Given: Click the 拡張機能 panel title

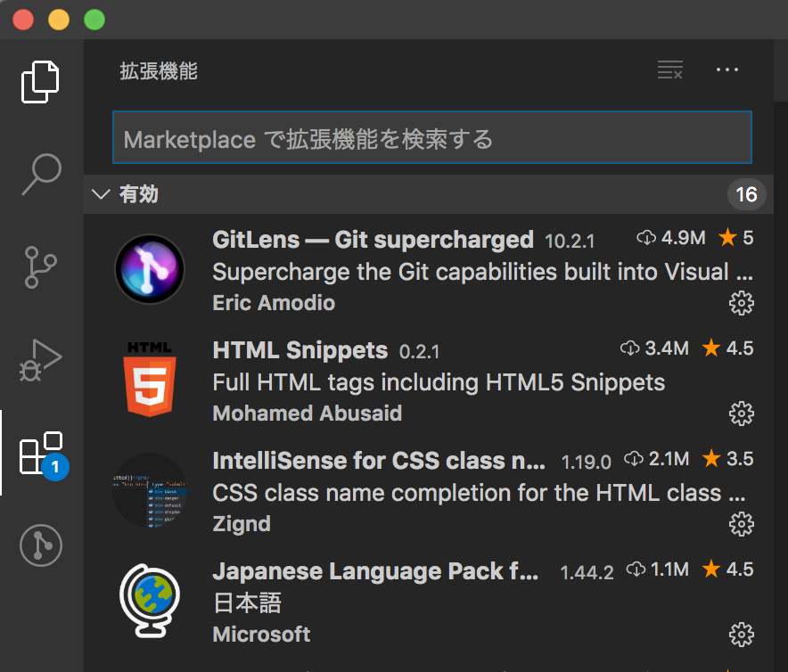Looking at the screenshot, I should coord(159,71).
